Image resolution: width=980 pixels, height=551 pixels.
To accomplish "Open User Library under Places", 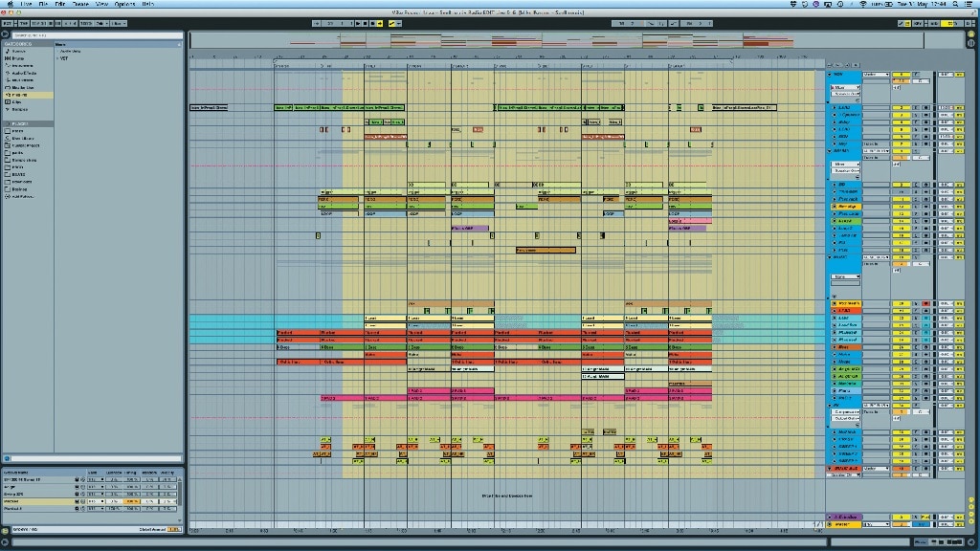I will (23, 138).
